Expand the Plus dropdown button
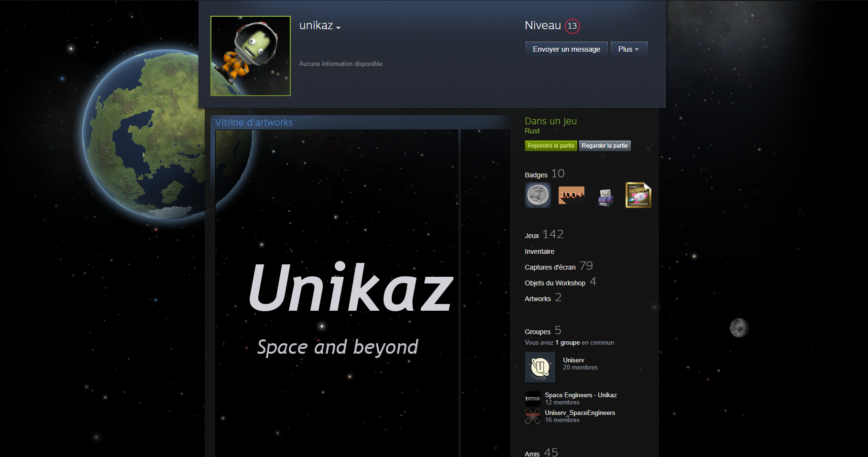Image resolution: width=868 pixels, height=457 pixels. [629, 49]
